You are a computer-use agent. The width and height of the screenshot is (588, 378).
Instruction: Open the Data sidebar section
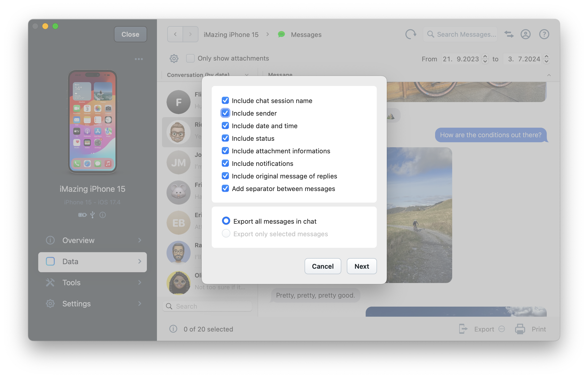click(93, 262)
